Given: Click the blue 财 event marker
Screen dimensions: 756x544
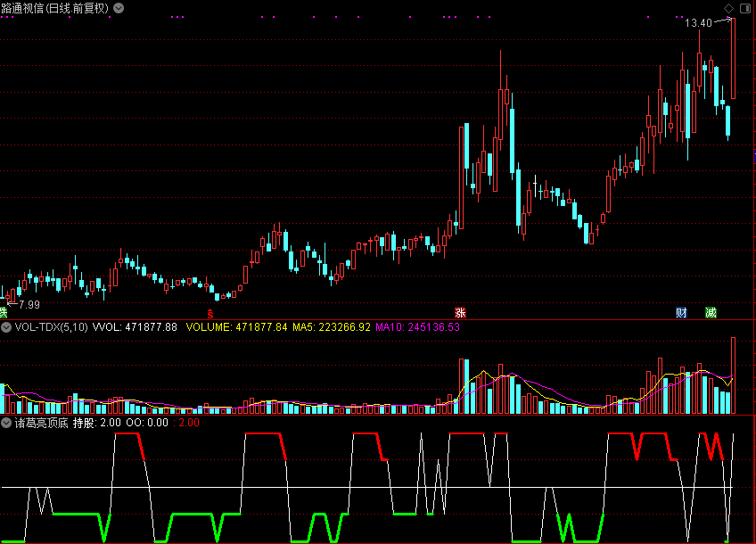Looking at the screenshot, I should (x=681, y=312).
